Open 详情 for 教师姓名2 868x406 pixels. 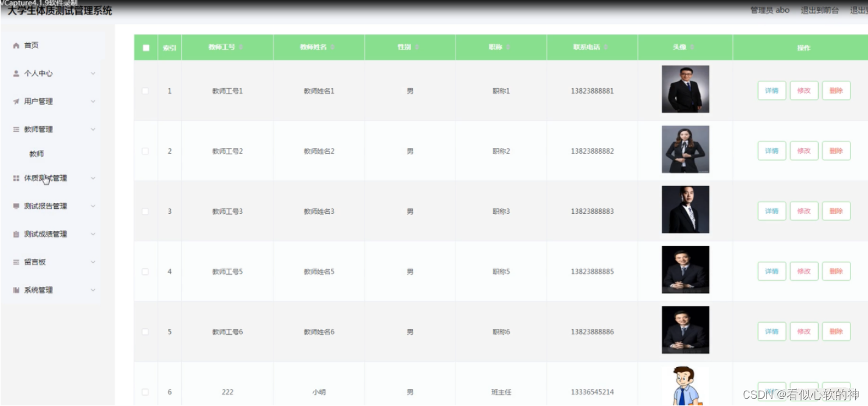tap(772, 151)
